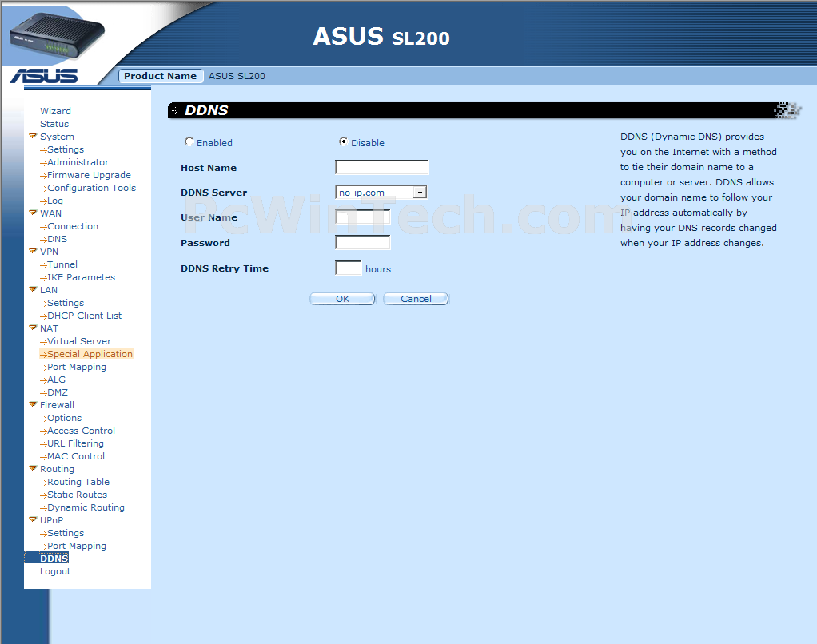Viewport: 817px width, 644px height.
Task: Open Configuration Tools
Action: (92, 188)
